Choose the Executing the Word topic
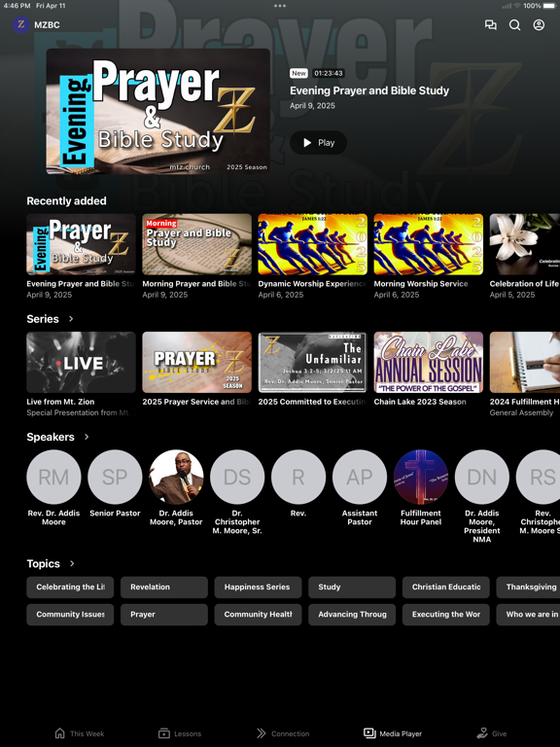 point(445,615)
